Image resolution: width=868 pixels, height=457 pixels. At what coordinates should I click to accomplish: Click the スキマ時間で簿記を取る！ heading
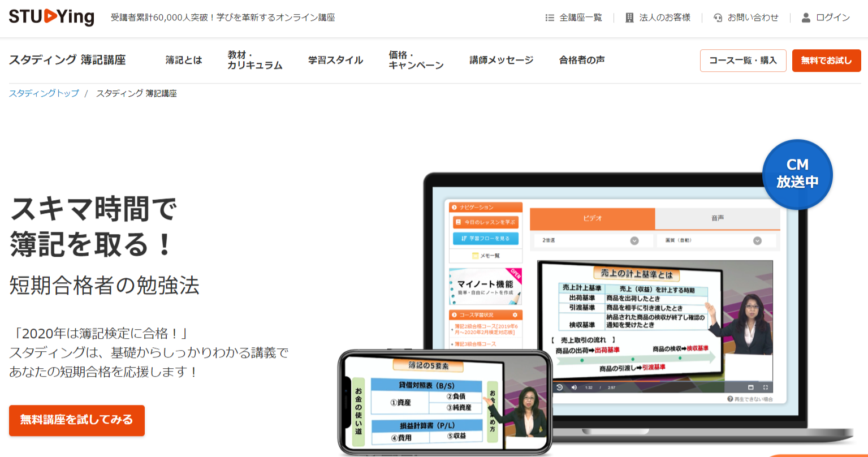[x=93, y=226]
